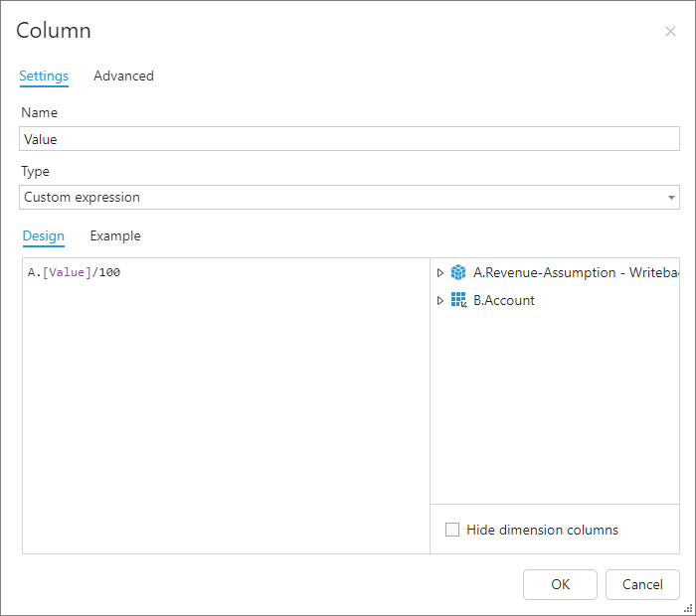Image resolution: width=696 pixels, height=616 pixels.
Task: Click the empty area of expression editor
Action: 226,417
